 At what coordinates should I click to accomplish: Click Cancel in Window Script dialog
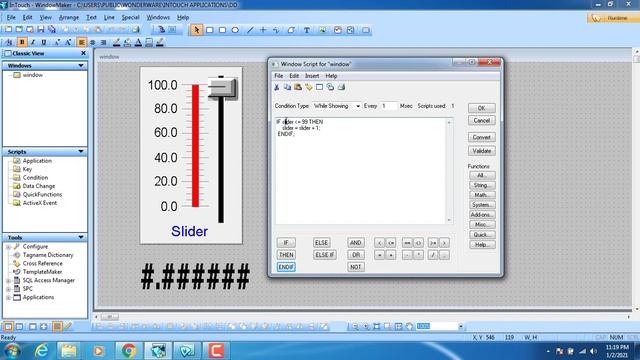click(482, 120)
